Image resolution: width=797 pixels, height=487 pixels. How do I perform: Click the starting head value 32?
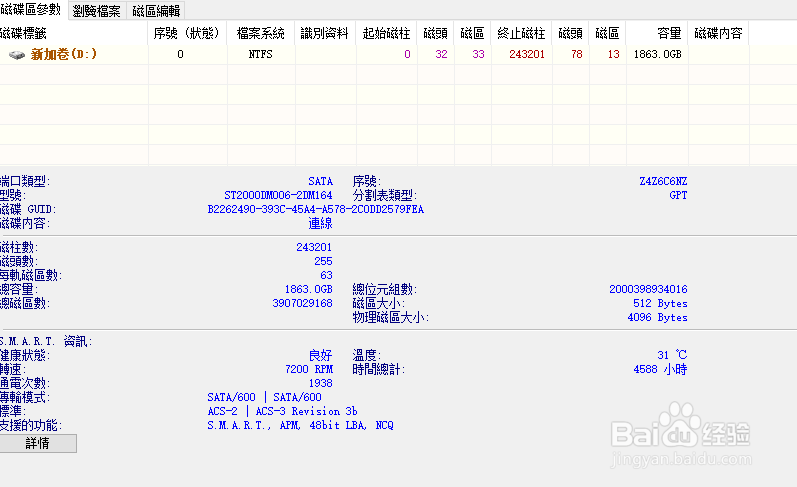click(x=441, y=54)
